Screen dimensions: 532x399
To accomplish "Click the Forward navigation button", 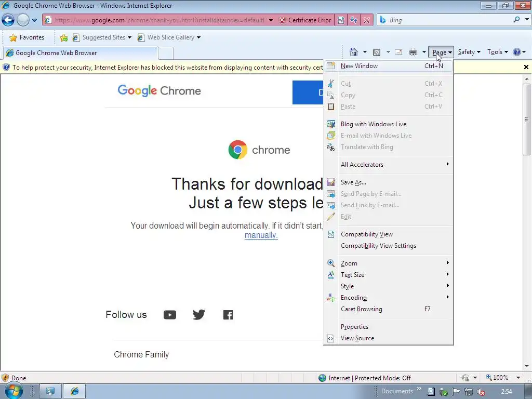I will point(23,20).
